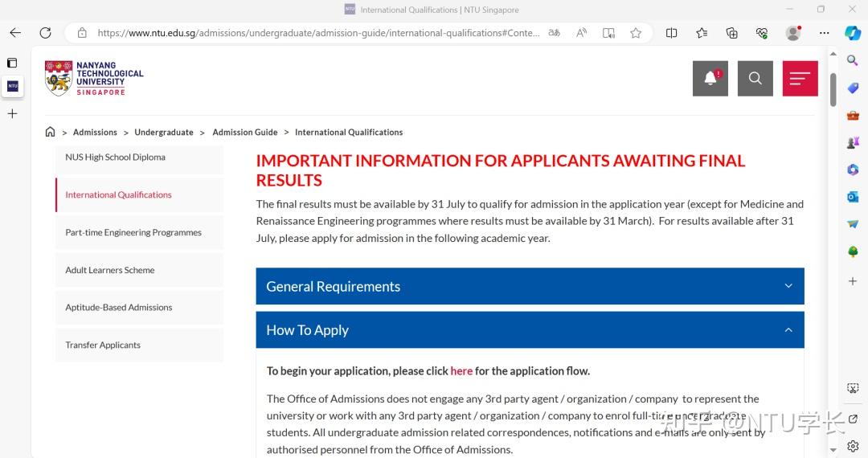Image resolution: width=868 pixels, height=458 pixels.
Task: Open the browser profile avatar
Action: point(793,33)
